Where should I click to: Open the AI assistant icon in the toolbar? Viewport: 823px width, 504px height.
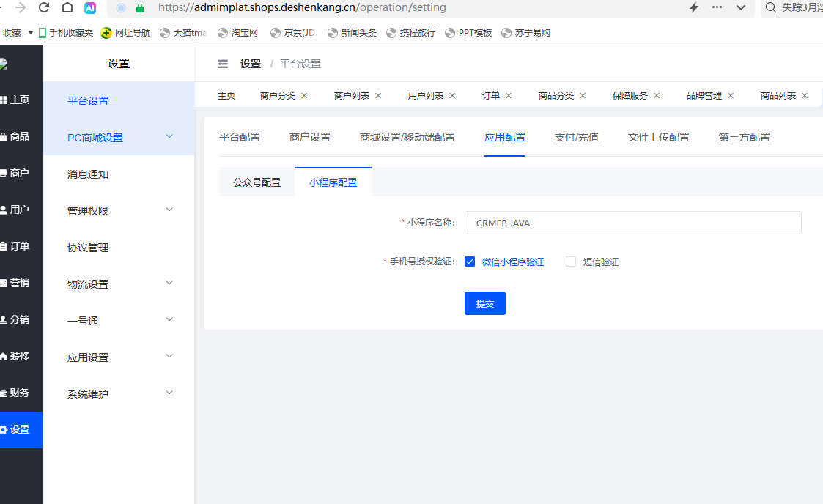tap(90, 7)
